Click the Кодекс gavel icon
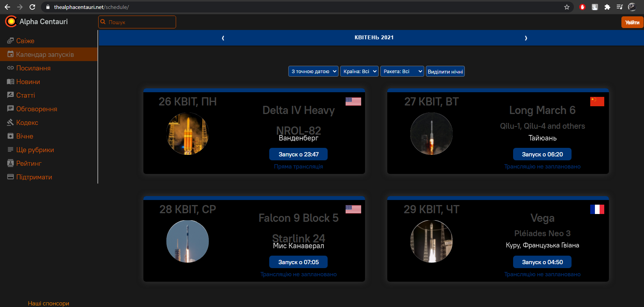Viewport: 644px width, 307px height. 11,123
